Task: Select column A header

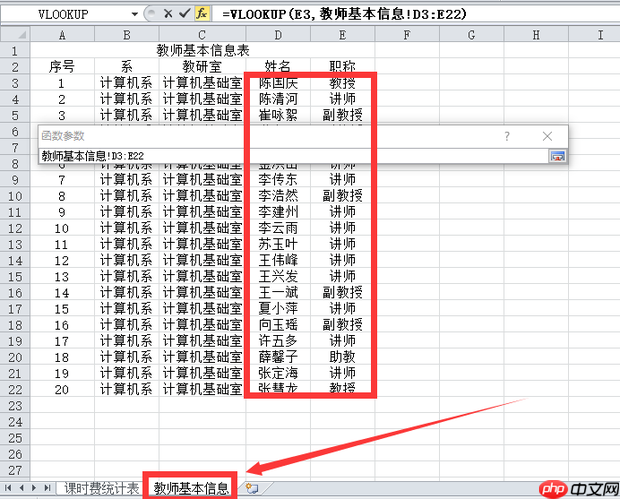Action: click(x=62, y=35)
